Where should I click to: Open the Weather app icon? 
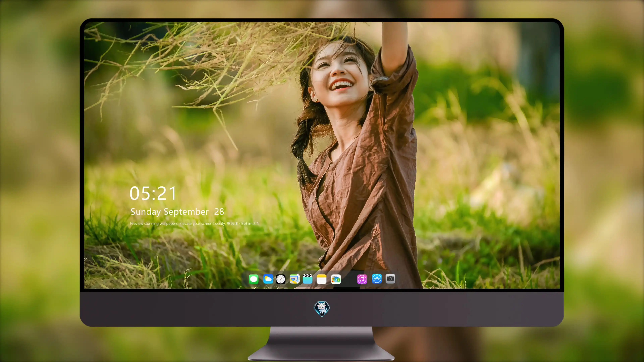pyautogui.click(x=268, y=279)
